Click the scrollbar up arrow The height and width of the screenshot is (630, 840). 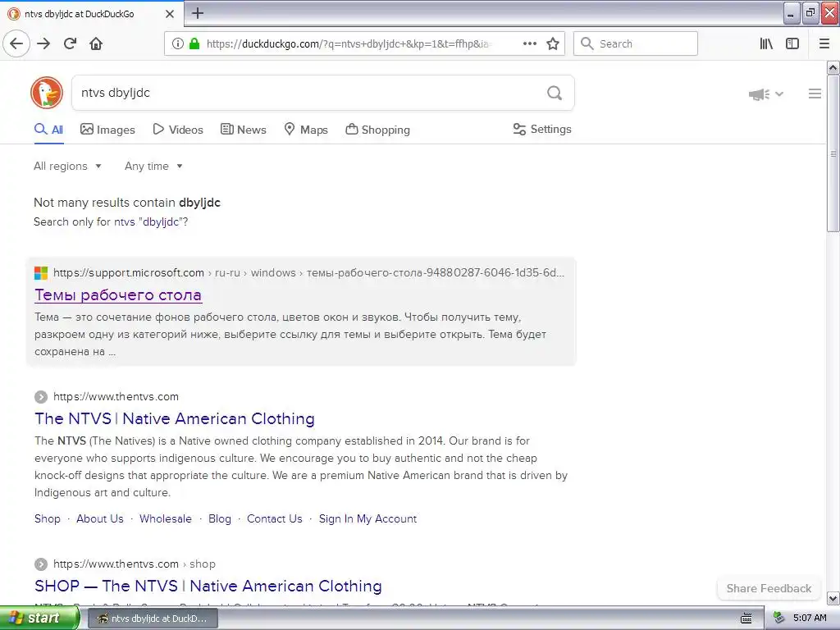coord(833,67)
